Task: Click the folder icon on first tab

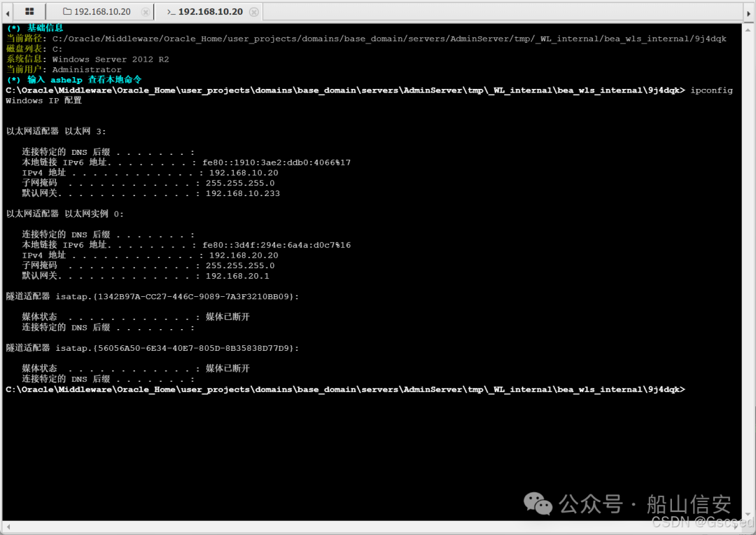Action: [x=67, y=12]
